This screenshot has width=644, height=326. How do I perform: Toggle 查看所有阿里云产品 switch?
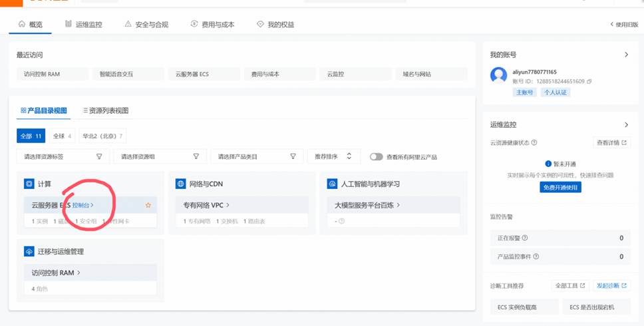click(x=377, y=157)
